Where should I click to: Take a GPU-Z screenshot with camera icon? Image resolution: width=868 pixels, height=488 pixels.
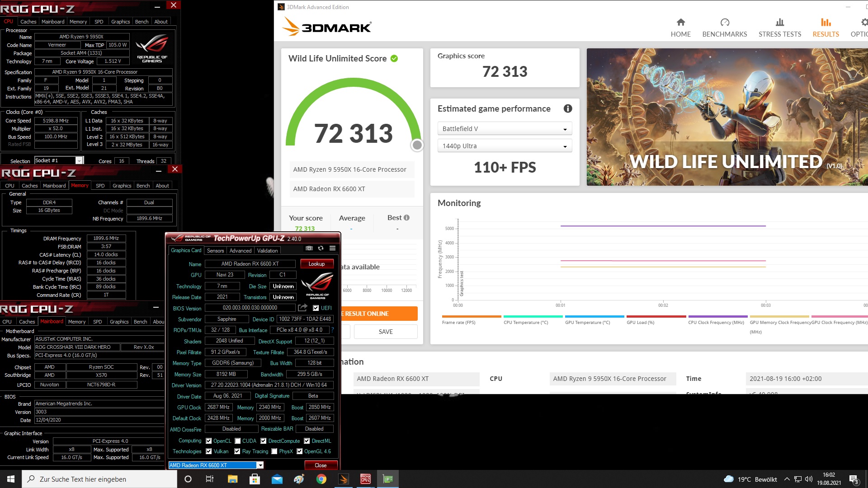pos(309,248)
